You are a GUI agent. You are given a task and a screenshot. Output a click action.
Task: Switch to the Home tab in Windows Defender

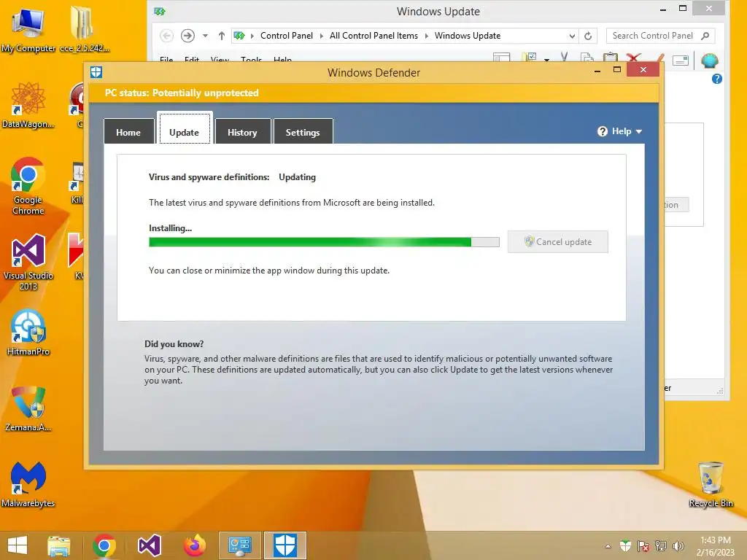128,132
